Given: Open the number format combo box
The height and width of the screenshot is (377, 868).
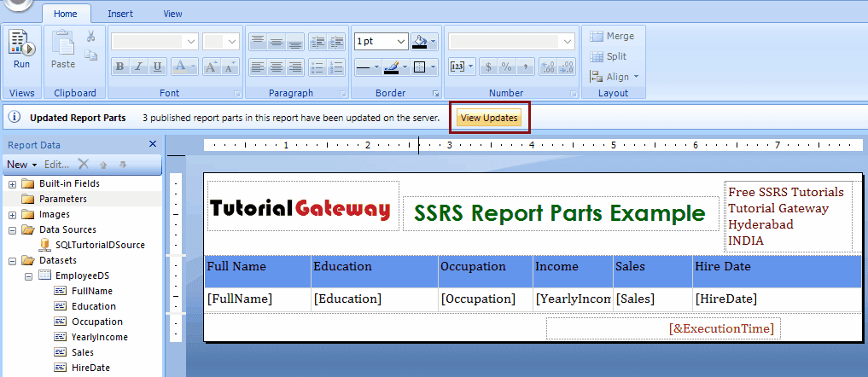Looking at the screenshot, I should (x=511, y=41).
